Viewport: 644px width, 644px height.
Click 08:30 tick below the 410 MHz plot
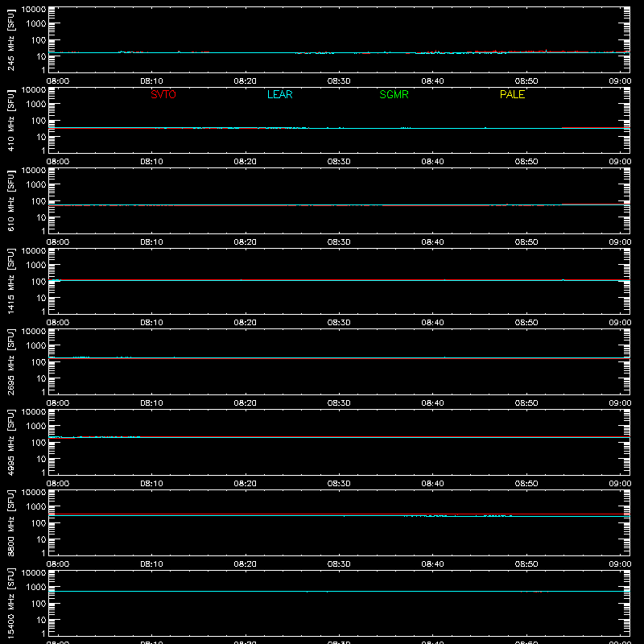[x=339, y=162]
